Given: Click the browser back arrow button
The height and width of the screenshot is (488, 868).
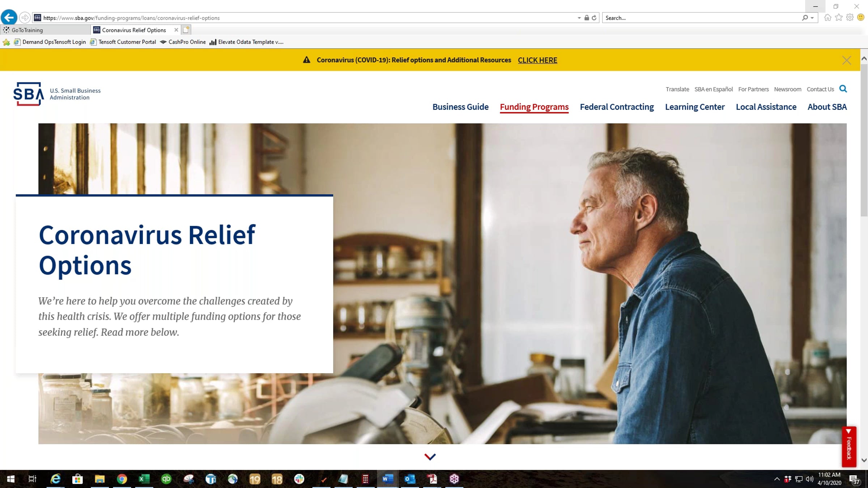Looking at the screenshot, I should click(x=9, y=17).
